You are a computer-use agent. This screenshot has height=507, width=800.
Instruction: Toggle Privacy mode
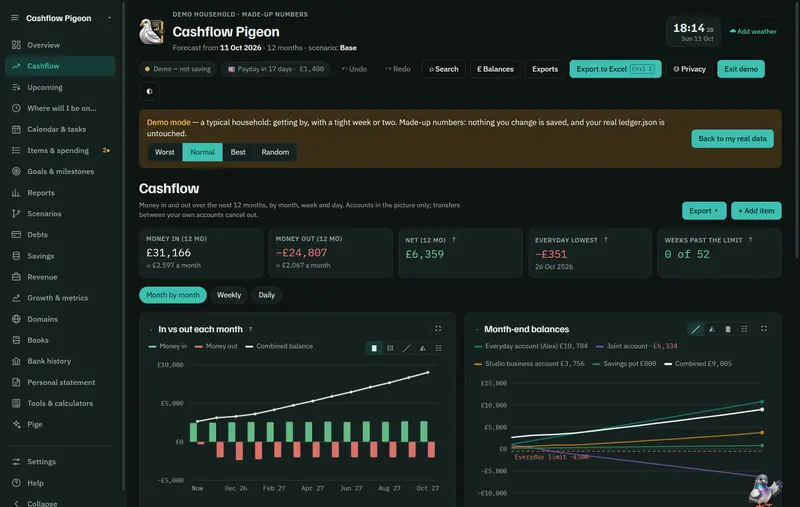(689, 69)
